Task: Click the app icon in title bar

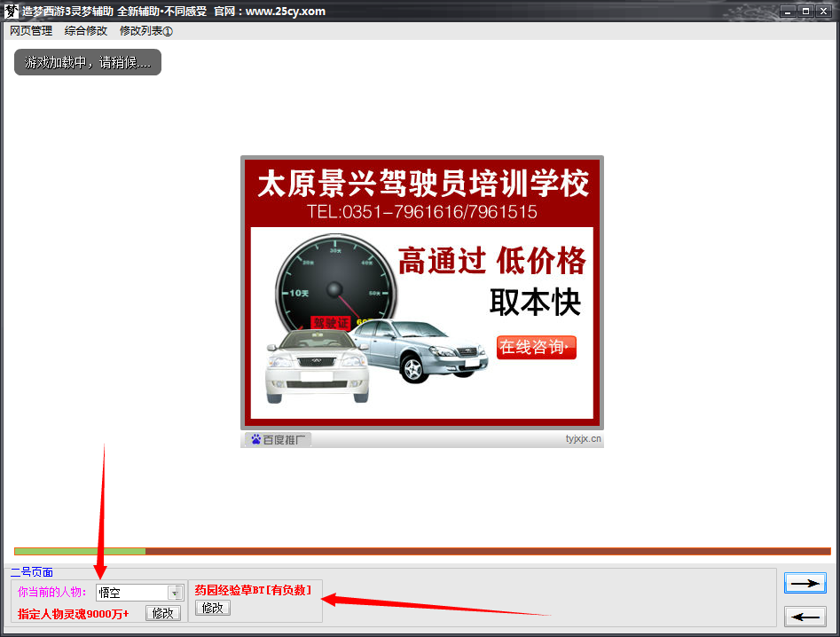Action: tap(11, 11)
